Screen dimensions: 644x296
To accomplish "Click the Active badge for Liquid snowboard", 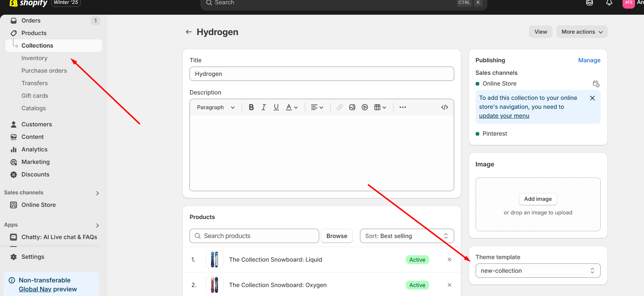I will tap(417, 260).
